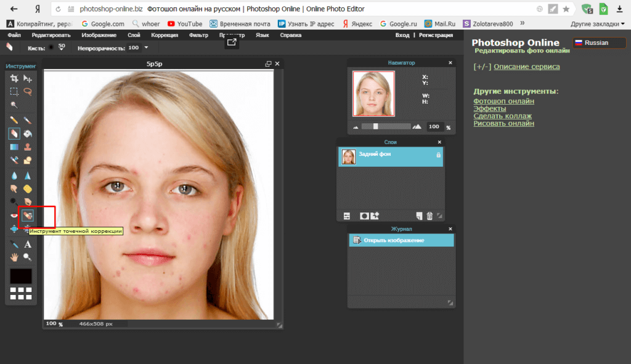Delete layer with the trash icon
This screenshot has height=364, width=631.
(429, 216)
